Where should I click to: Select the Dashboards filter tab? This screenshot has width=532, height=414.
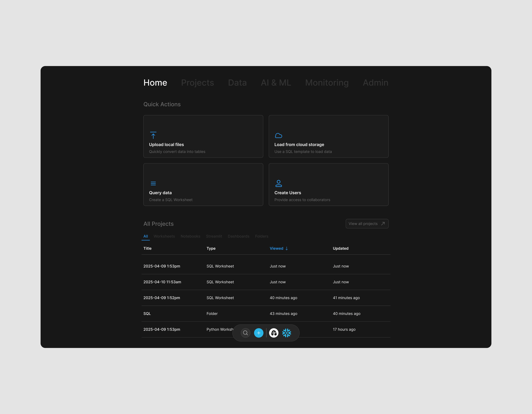tap(238, 236)
